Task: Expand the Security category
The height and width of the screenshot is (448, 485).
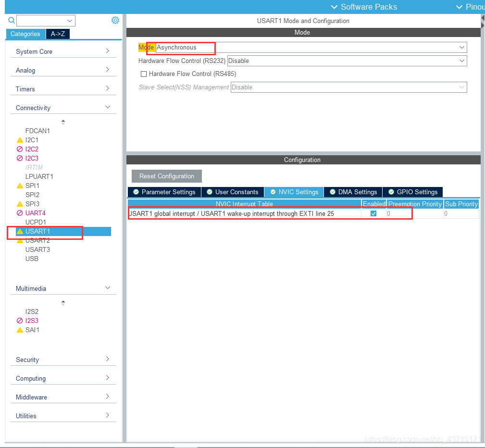Action: [x=63, y=360]
